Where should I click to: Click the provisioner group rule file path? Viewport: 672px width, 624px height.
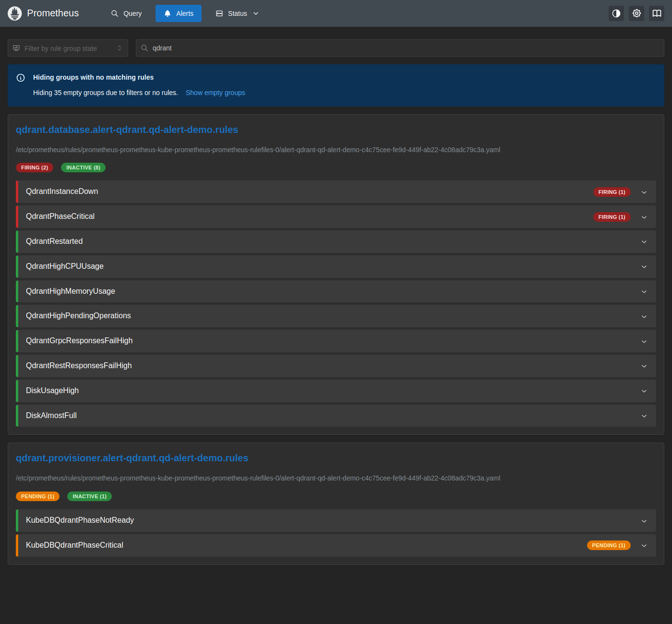click(x=258, y=478)
